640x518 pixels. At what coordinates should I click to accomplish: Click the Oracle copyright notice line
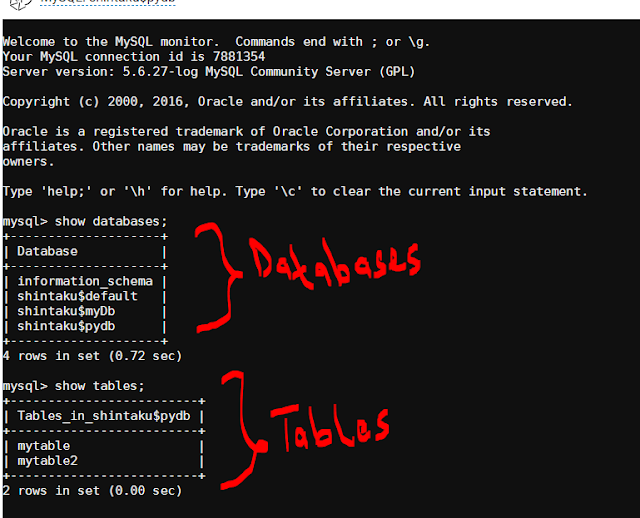point(287,101)
